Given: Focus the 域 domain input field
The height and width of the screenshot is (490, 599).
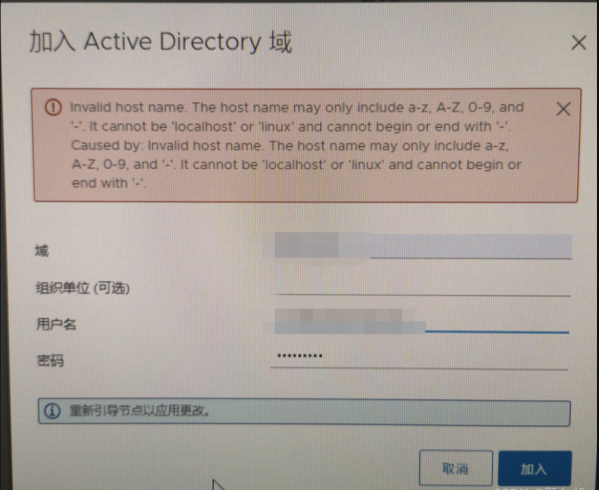Looking at the screenshot, I should click(x=421, y=246).
